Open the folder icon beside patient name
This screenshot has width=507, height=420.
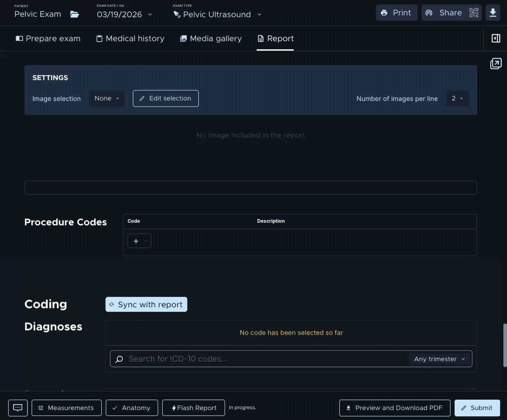[x=75, y=14]
